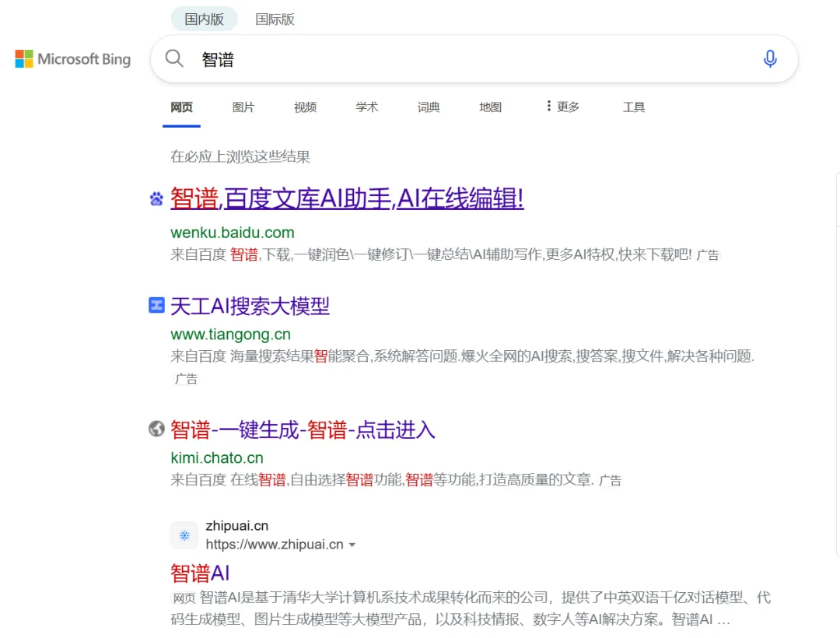Switch to 国内版 (domestic) version
This screenshot has height=638, width=840.
204,19
